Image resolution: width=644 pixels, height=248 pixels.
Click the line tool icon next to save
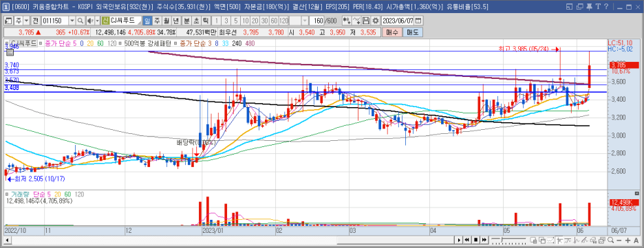[x=357, y=21]
